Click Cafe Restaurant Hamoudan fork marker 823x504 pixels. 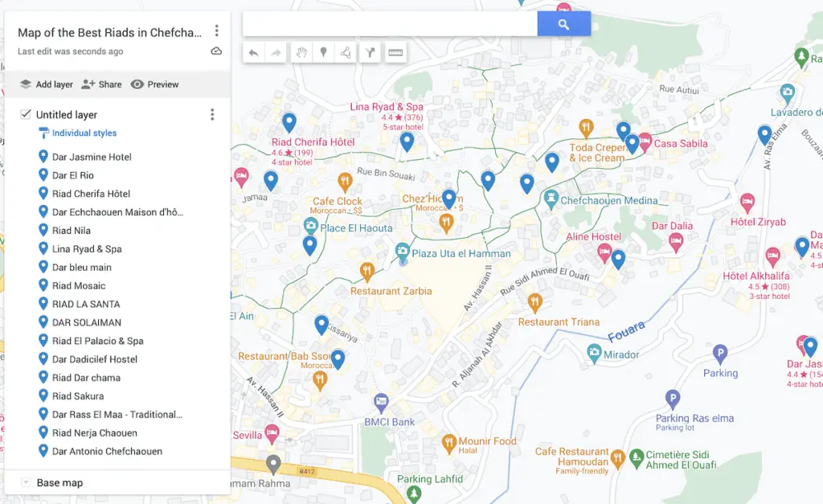pos(617,459)
